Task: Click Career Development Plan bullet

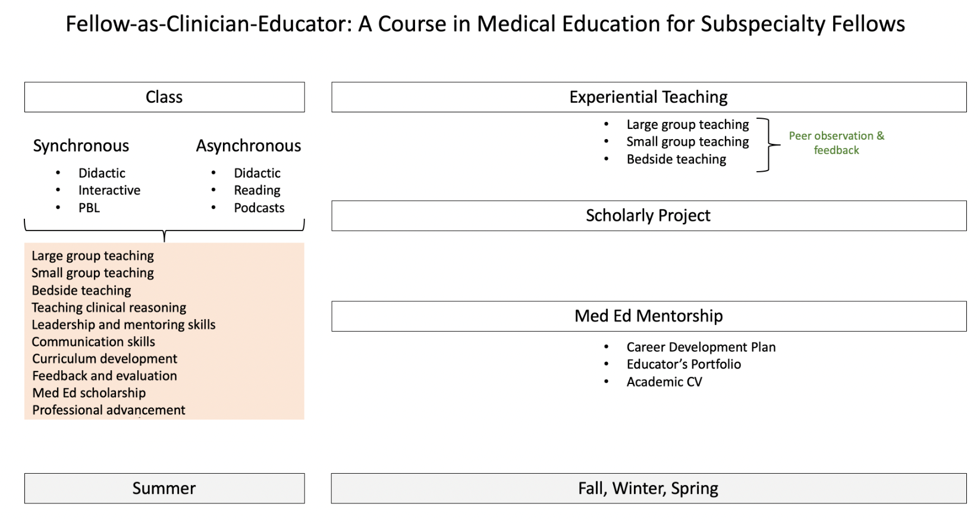Action: tap(701, 347)
